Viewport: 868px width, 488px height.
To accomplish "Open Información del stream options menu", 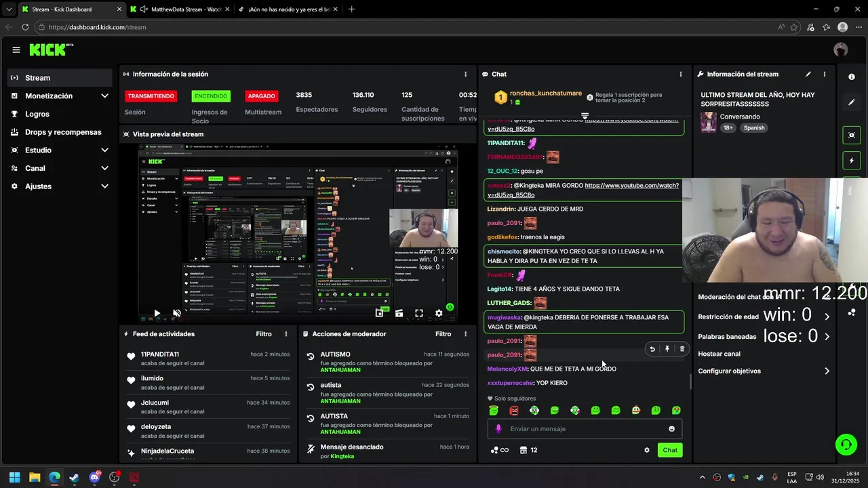I will (x=825, y=74).
